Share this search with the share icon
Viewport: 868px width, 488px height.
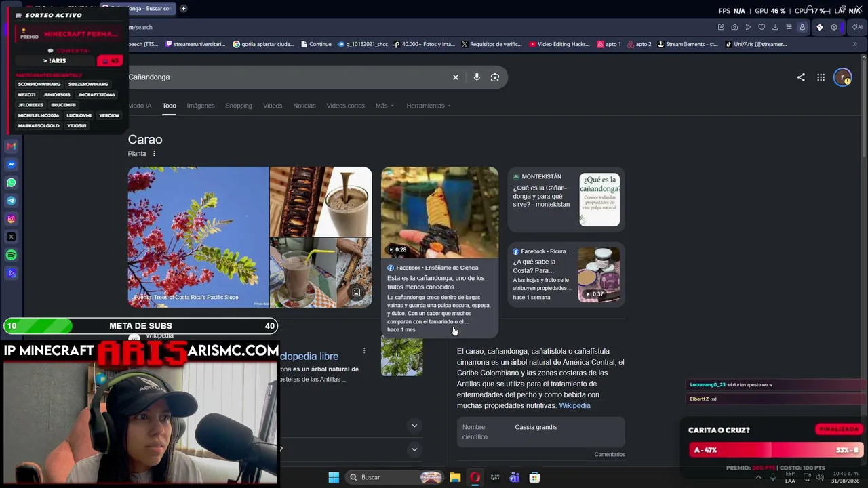(801, 77)
